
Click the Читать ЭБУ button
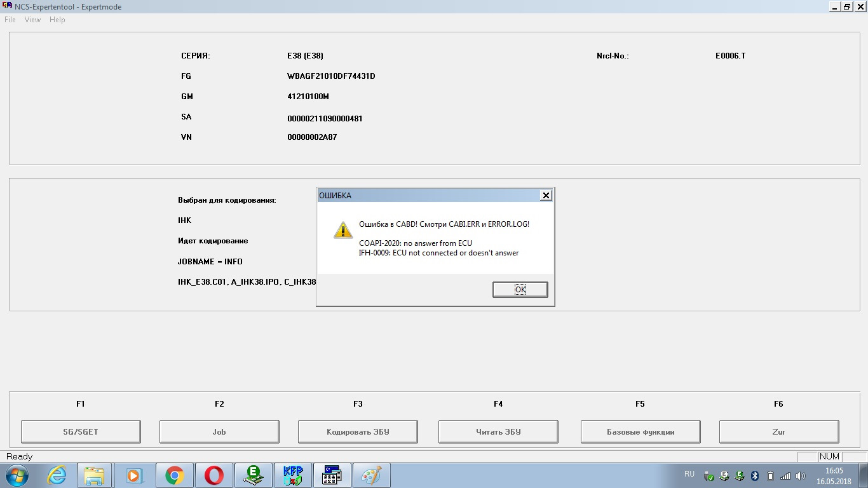498,431
